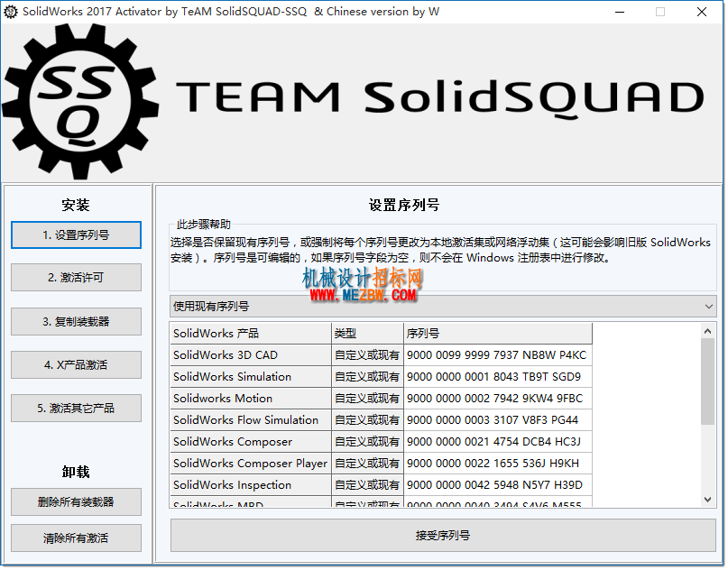Select the 'Solidworks Motion' product cell
The image size is (728, 570).
[x=251, y=399]
